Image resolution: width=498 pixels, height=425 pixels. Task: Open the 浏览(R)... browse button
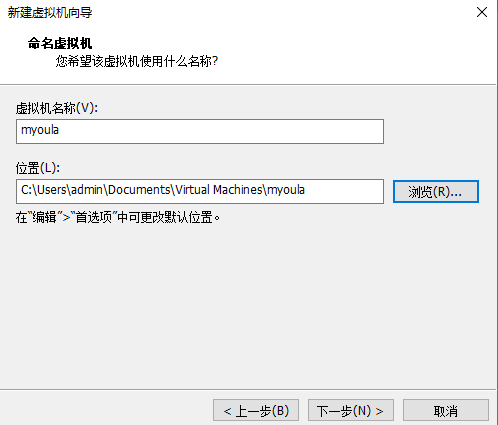(x=436, y=192)
